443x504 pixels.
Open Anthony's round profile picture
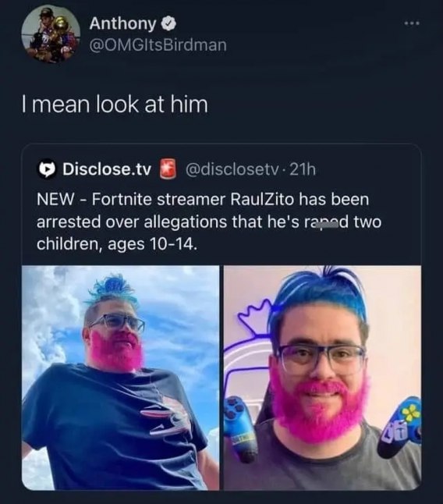51,34
